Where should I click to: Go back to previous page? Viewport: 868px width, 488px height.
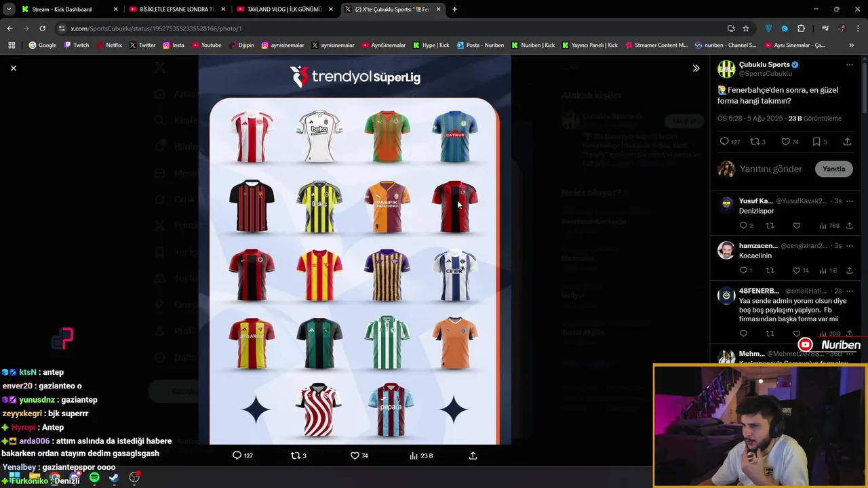pyautogui.click(x=9, y=28)
